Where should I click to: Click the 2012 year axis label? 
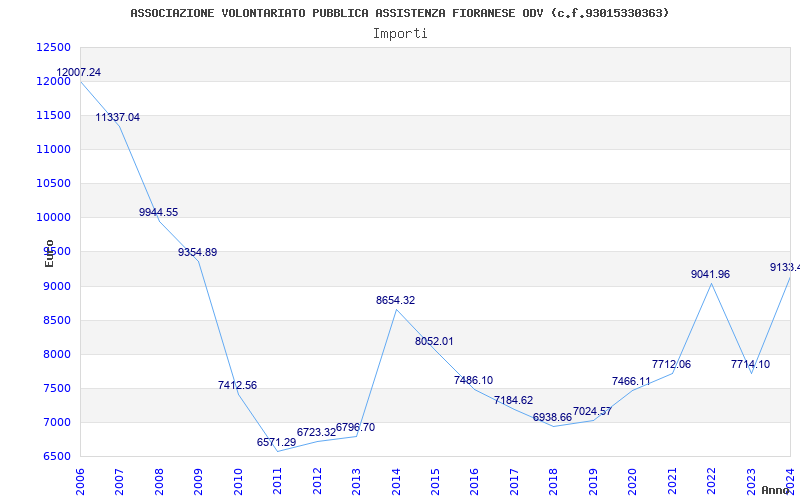(317, 482)
